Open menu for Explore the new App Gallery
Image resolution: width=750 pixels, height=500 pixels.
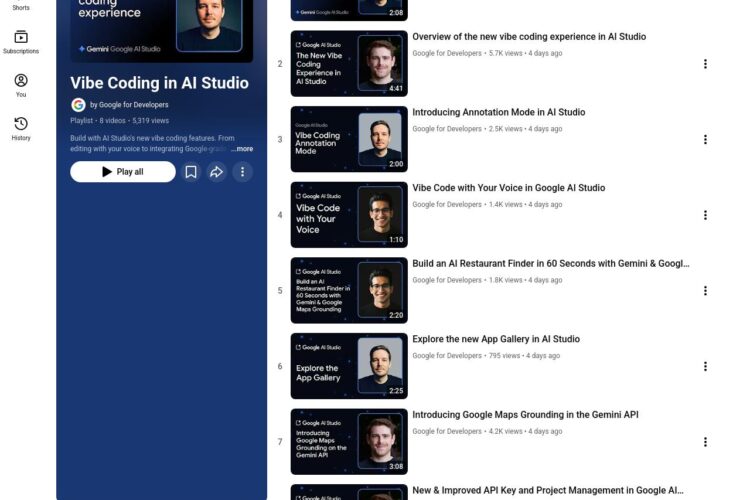click(x=705, y=367)
